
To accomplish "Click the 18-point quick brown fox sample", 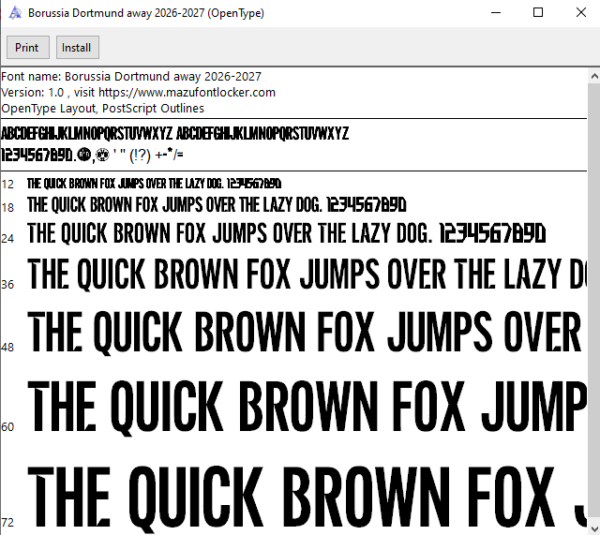I will click(217, 205).
